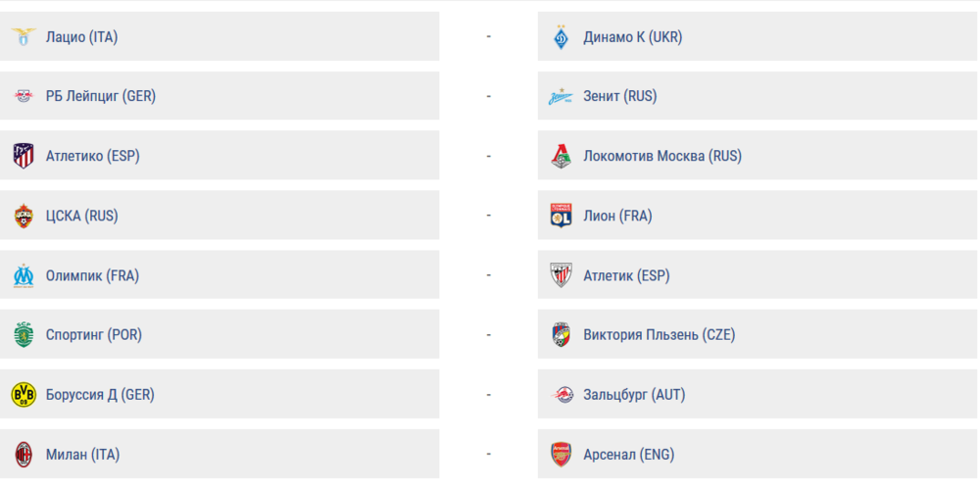Open the Милан (ITA) team link
The width and height of the screenshot is (980, 489).
(82, 455)
